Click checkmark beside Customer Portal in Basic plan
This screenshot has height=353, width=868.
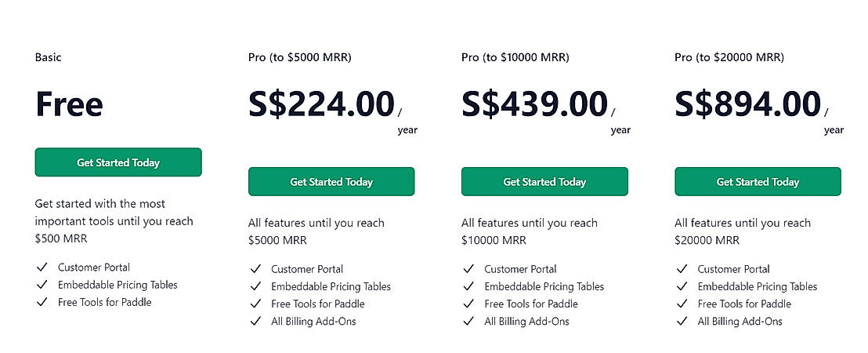point(42,267)
